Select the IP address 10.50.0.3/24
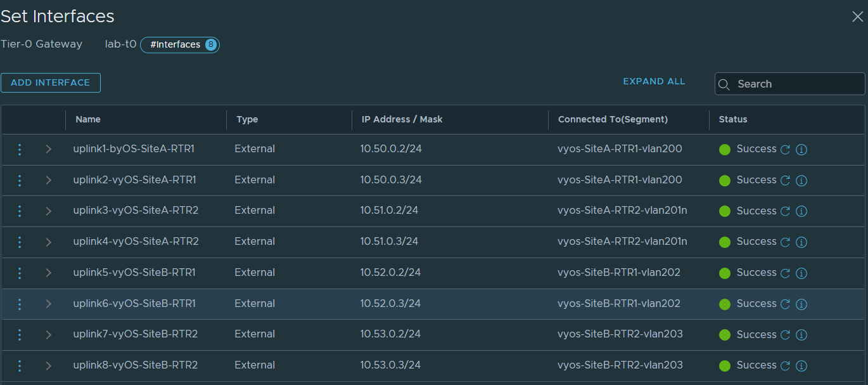The height and width of the screenshot is (385, 868). [x=391, y=180]
